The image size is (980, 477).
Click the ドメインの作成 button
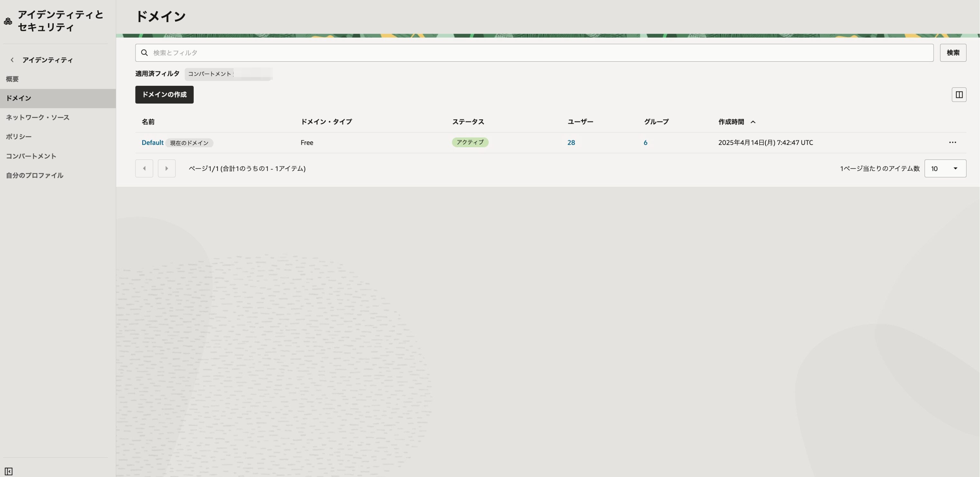pos(164,94)
